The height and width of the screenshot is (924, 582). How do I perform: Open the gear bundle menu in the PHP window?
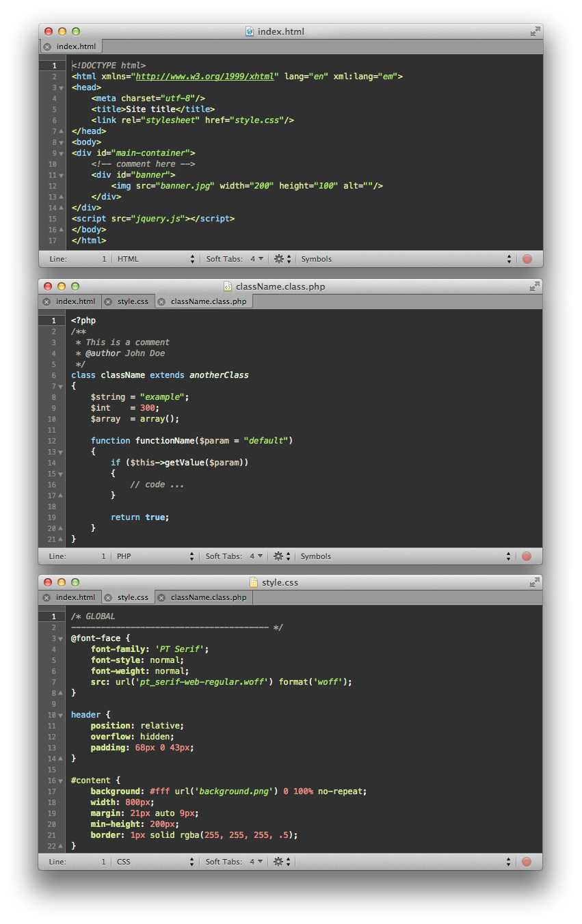tap(282, 556)
